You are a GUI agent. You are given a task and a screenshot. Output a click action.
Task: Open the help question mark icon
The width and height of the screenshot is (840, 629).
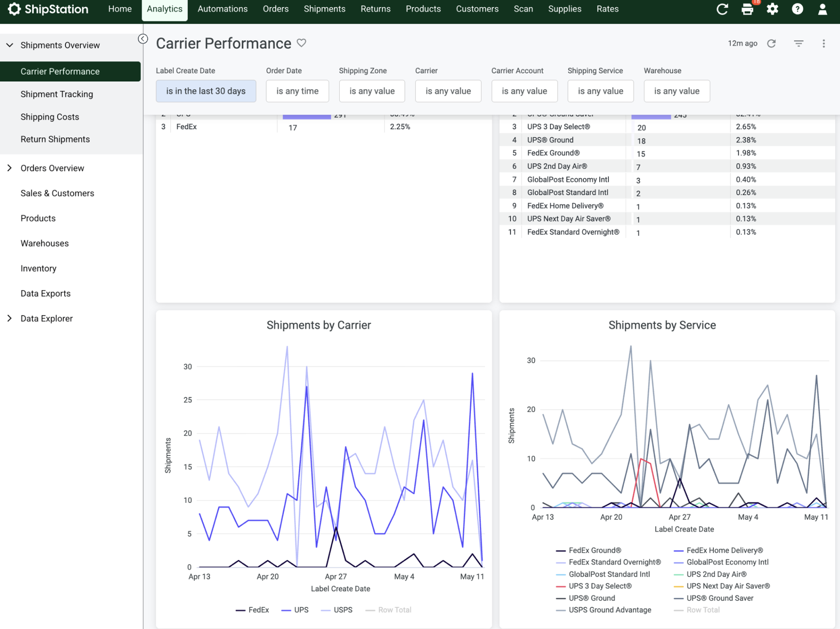pyautogui.click(x=797, y=9)
